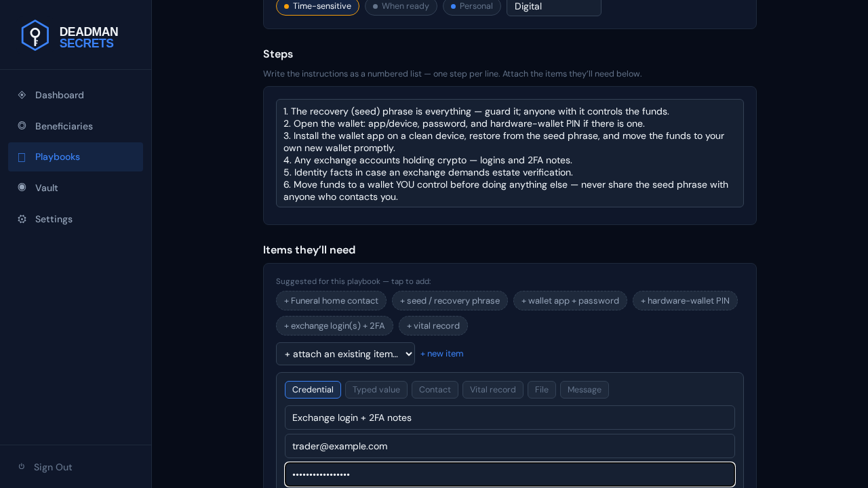This screenshot has width=868, height=488.
Task: Add suggested exchange login(s) + 2FA item
Action: point(334,326)
